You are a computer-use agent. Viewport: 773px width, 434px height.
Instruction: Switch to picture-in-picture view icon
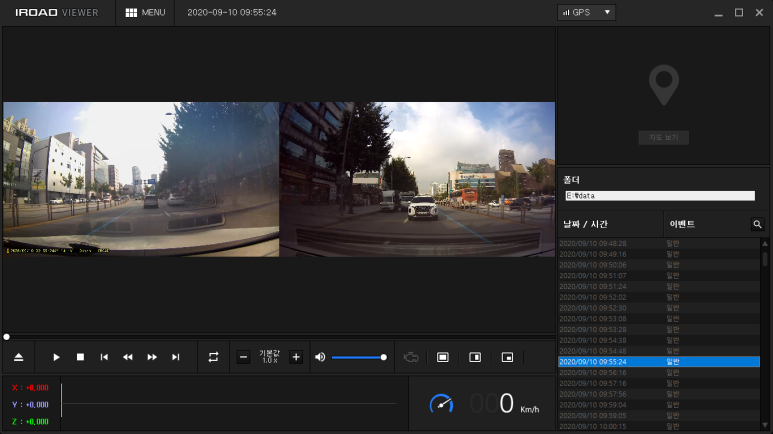pos(507,357)
